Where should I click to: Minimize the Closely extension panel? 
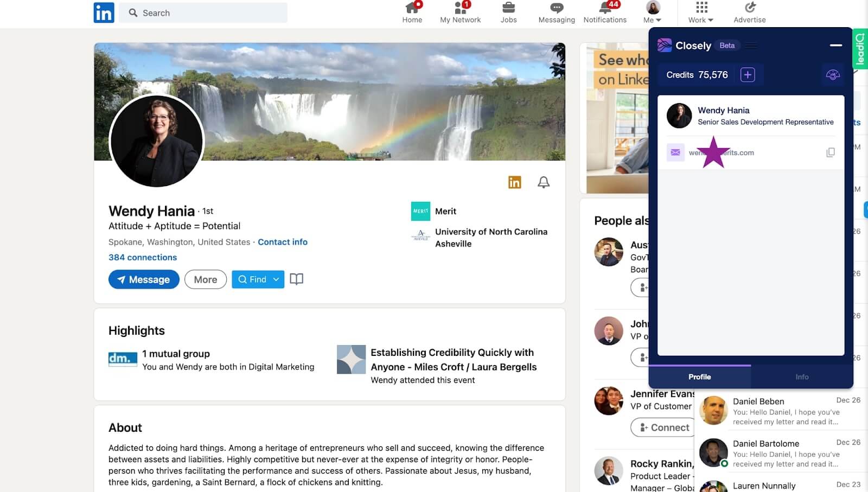[x=835, y=46]
